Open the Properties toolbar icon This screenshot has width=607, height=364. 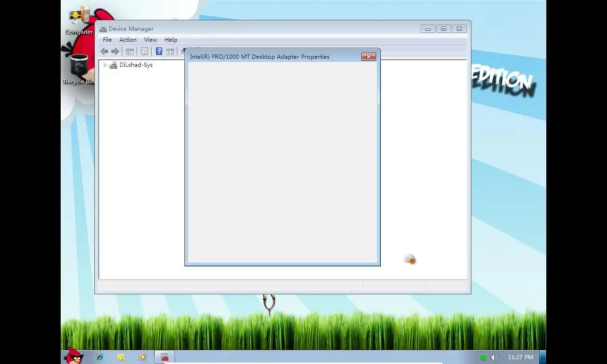pos(144,52)
